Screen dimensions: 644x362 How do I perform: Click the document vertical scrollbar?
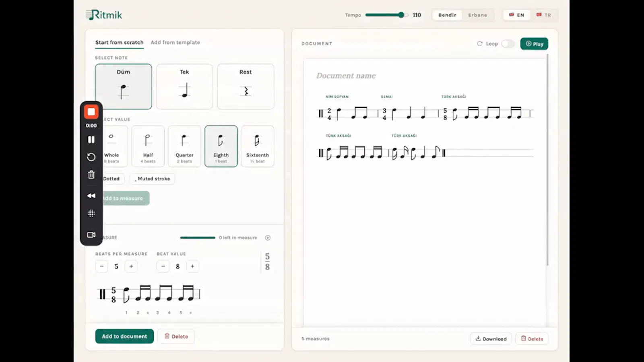point(547,160)
